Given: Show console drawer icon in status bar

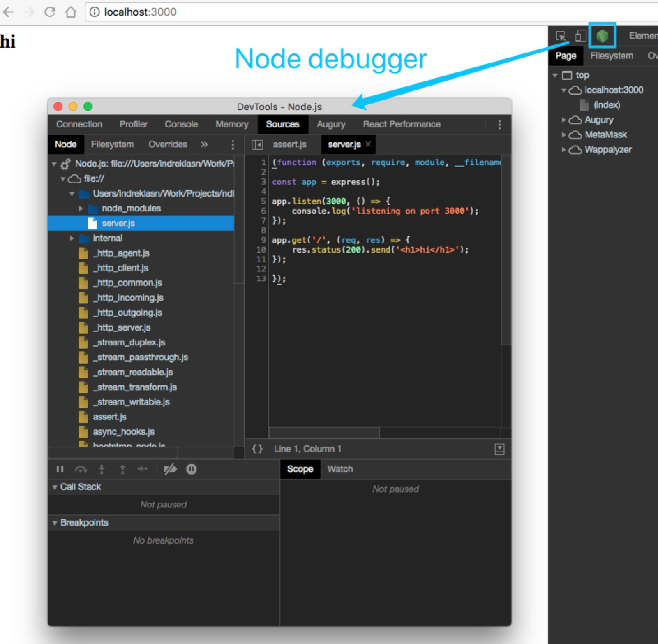Looking at the screenshot, I should pos(500,449).
